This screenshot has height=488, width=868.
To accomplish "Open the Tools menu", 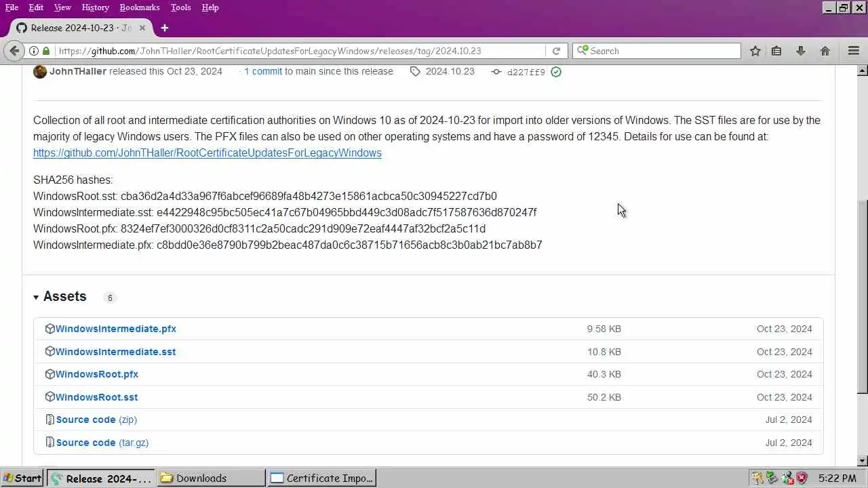I will 180,7.
